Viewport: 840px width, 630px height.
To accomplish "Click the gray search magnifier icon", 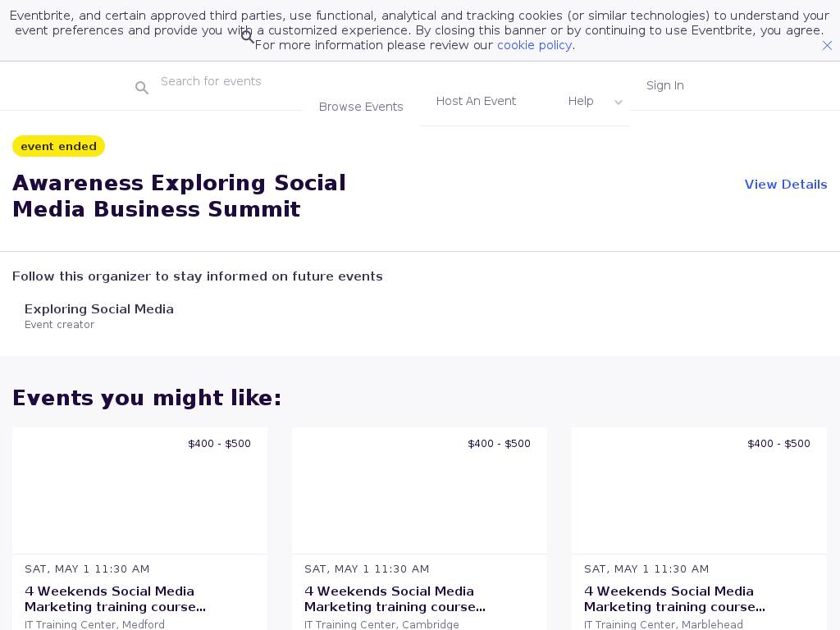I will [142, 88].
